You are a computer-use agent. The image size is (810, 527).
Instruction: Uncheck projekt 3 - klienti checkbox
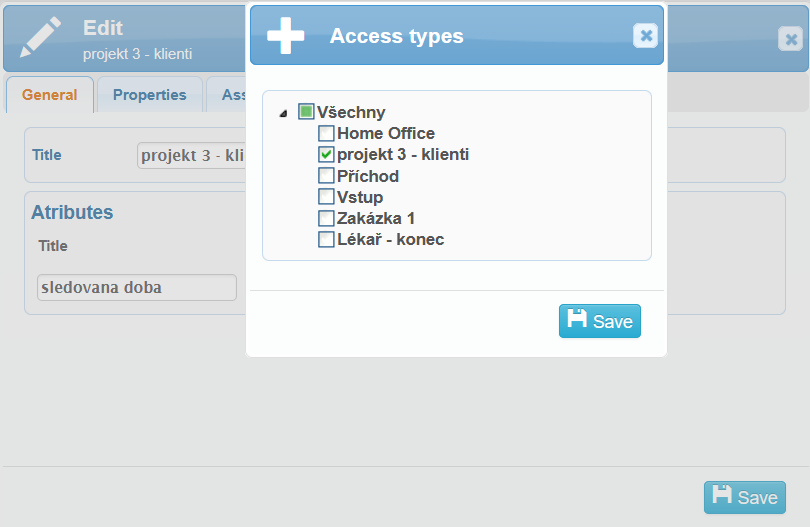(x=326, y=154)
